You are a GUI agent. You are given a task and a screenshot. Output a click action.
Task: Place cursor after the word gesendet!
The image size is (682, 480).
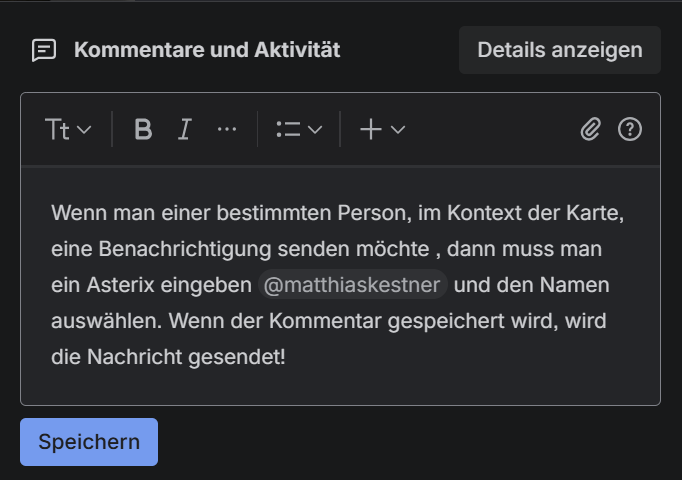point(287,357)
